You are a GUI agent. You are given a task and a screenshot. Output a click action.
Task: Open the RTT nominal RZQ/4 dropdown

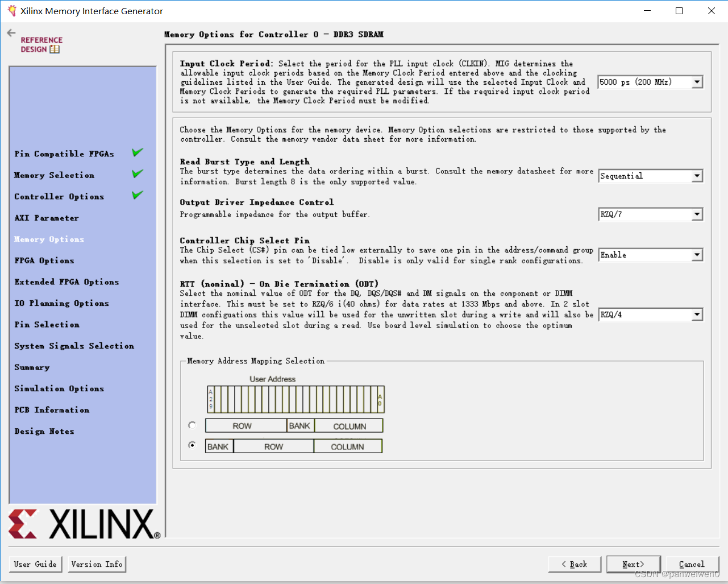(650, 315)
